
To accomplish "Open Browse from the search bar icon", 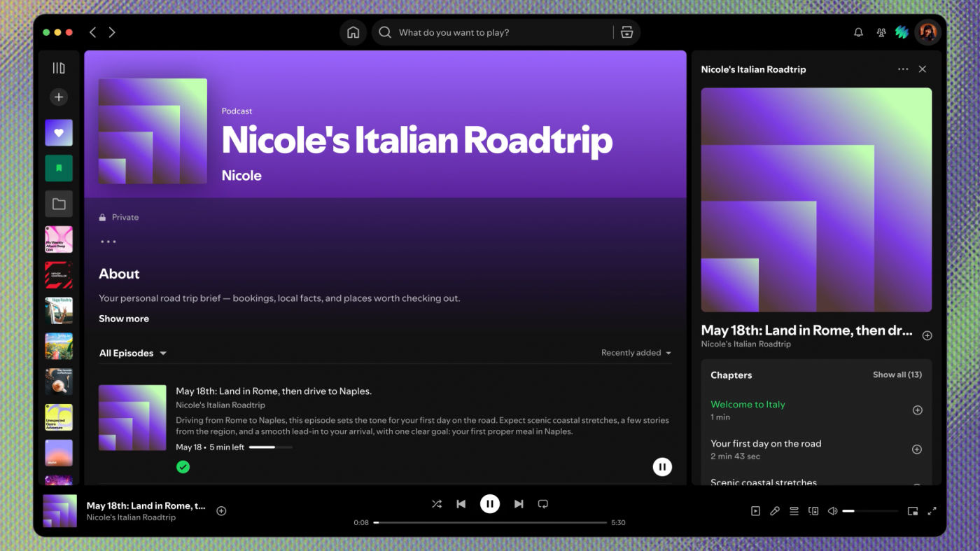I will tap(626, 32).
